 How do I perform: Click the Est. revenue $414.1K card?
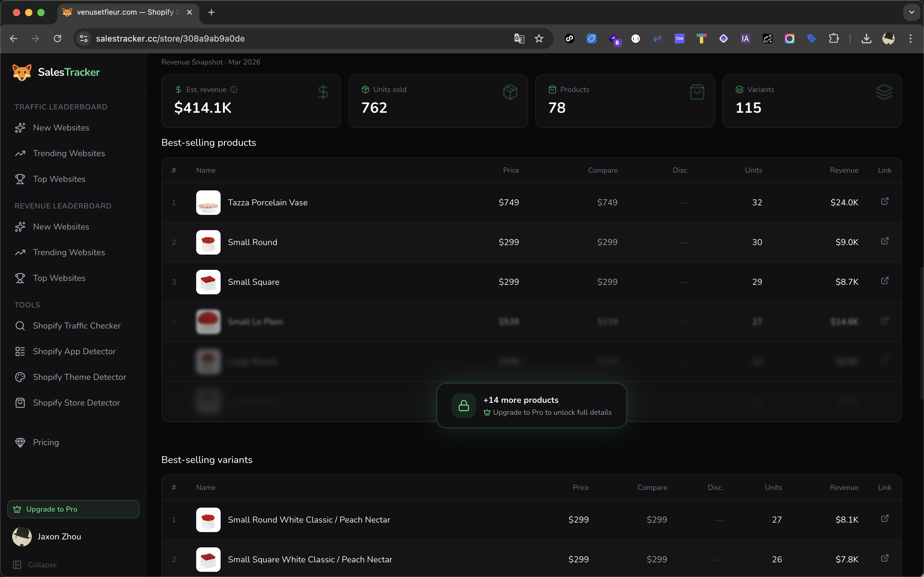tap(251, 101)
